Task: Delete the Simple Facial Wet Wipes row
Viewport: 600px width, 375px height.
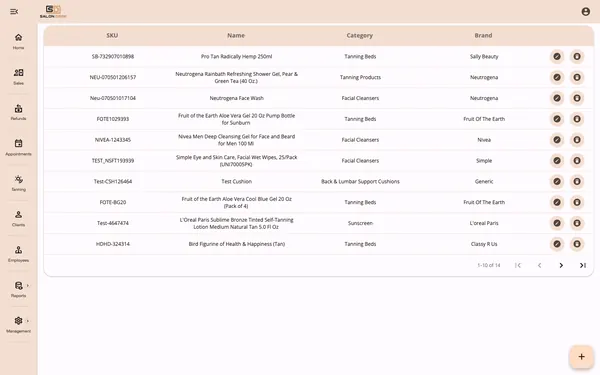Action: click(x=577, y=161)
